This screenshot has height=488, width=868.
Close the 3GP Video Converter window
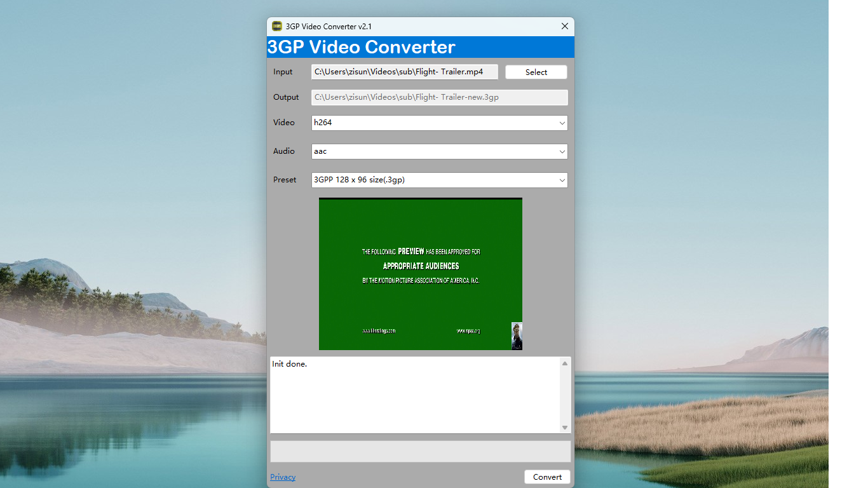564,26
